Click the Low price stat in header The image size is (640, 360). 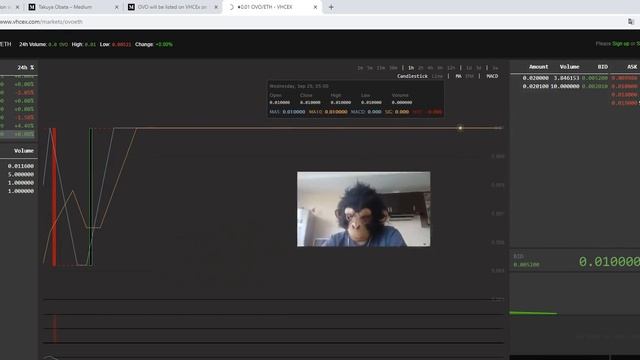tap(116, 44)
